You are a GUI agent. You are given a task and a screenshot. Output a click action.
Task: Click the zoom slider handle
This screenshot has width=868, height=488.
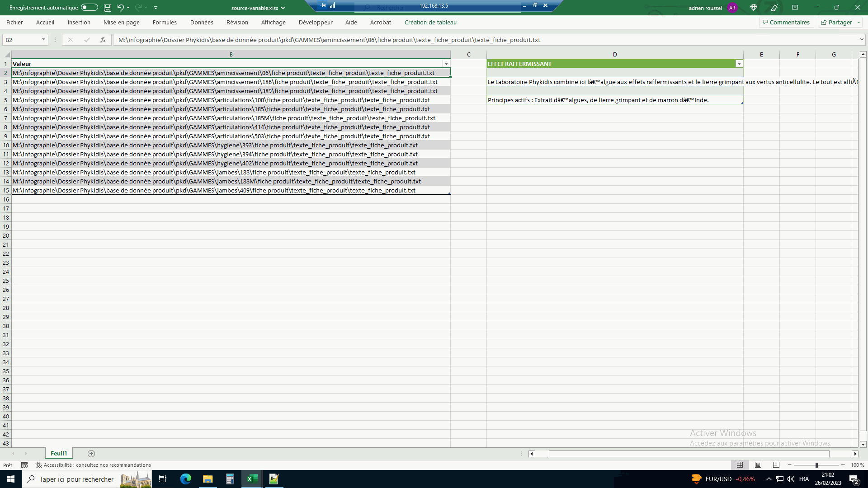(816, 465)
